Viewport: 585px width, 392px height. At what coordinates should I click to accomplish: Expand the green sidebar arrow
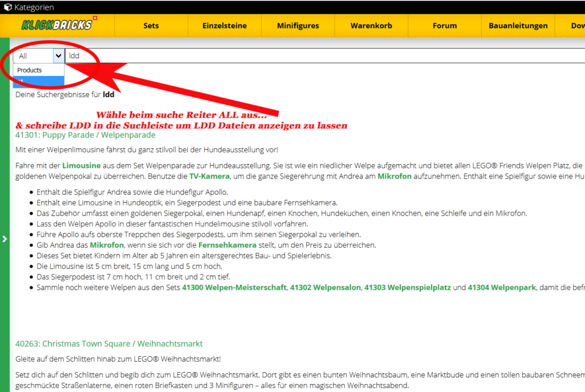[5, 239]
